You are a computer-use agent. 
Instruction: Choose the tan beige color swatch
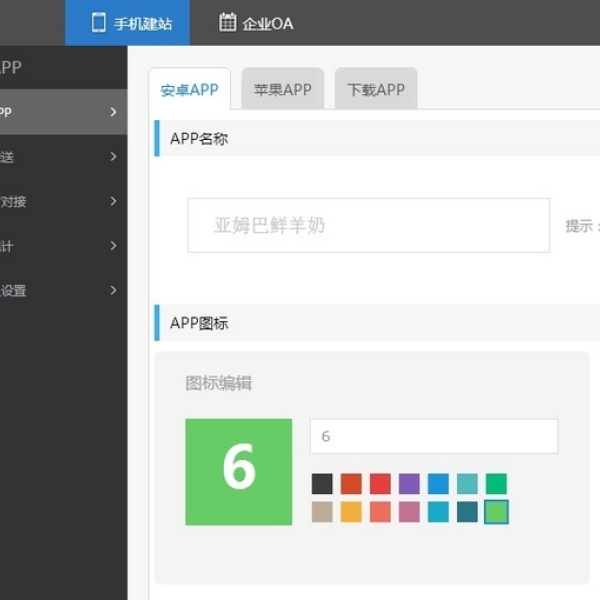pos(322,512)
